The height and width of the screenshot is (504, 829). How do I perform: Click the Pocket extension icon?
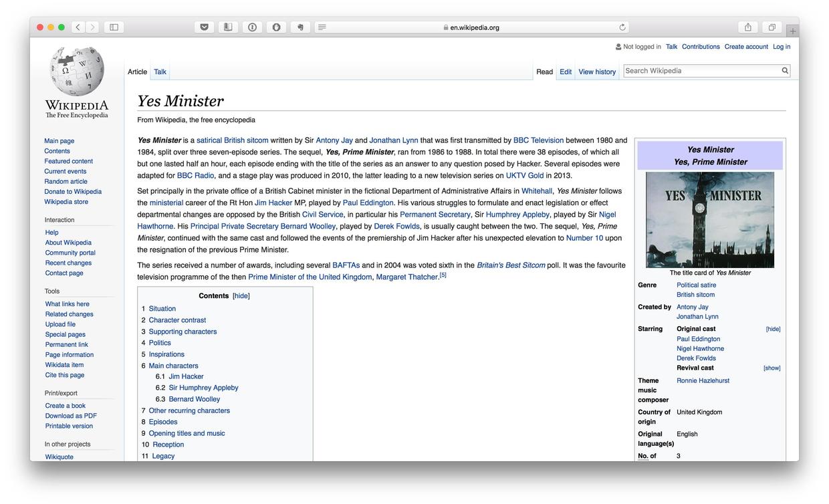point(205,27)
